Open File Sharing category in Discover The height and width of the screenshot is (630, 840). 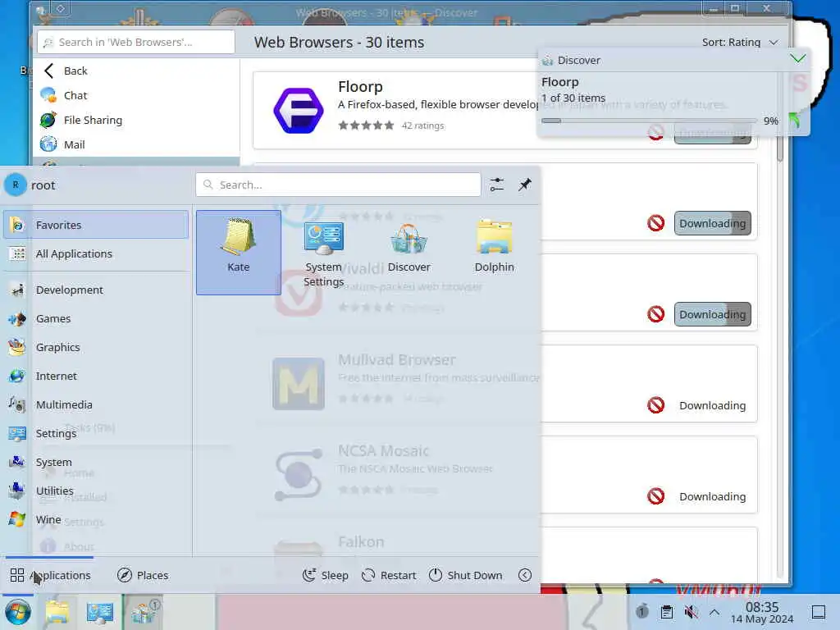(x=136, y=120)
